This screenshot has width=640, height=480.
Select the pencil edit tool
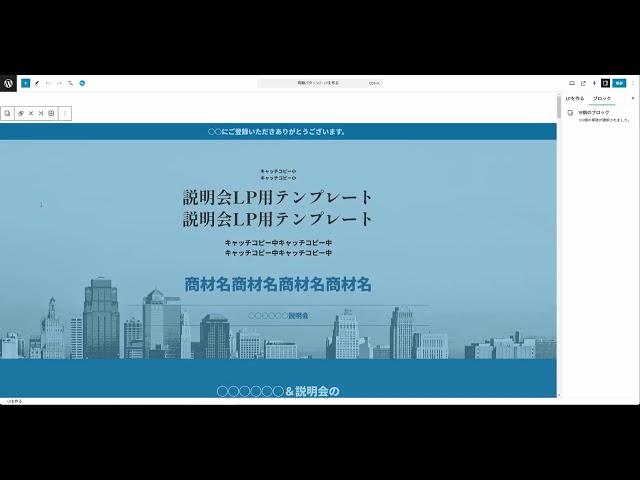[x=37, y=83]
